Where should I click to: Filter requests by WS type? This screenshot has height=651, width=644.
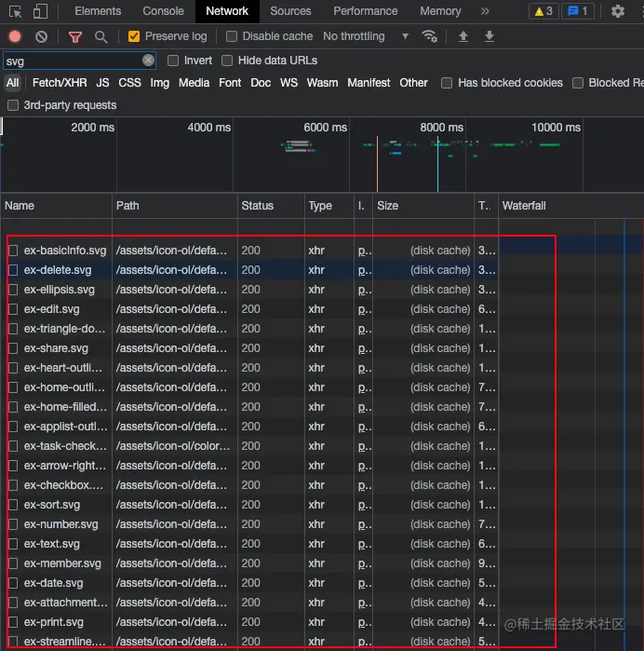point(288,83)
